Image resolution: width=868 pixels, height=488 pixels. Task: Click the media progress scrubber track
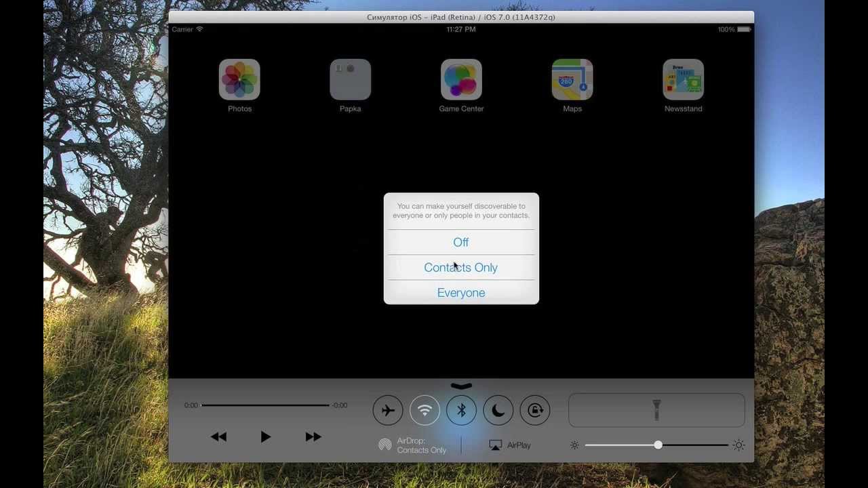coord(265,405)
